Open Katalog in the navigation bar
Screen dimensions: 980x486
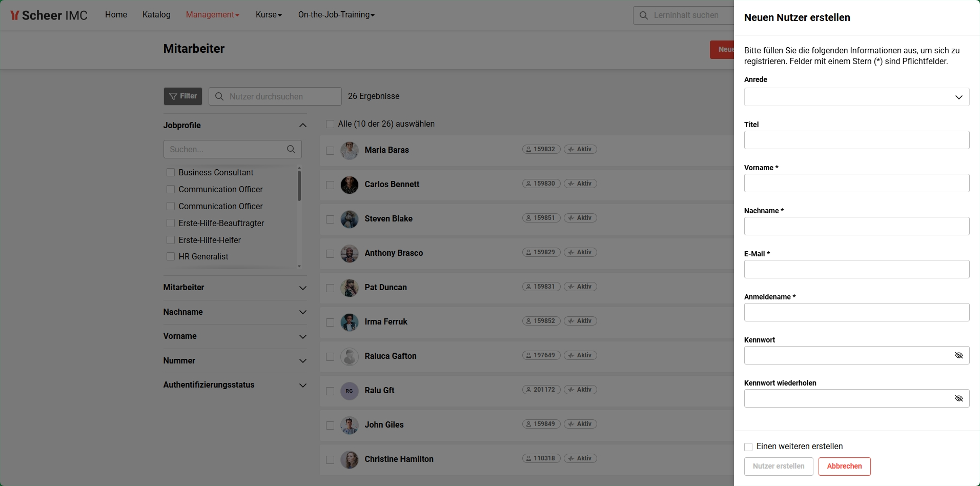click(x=156, y=15)
